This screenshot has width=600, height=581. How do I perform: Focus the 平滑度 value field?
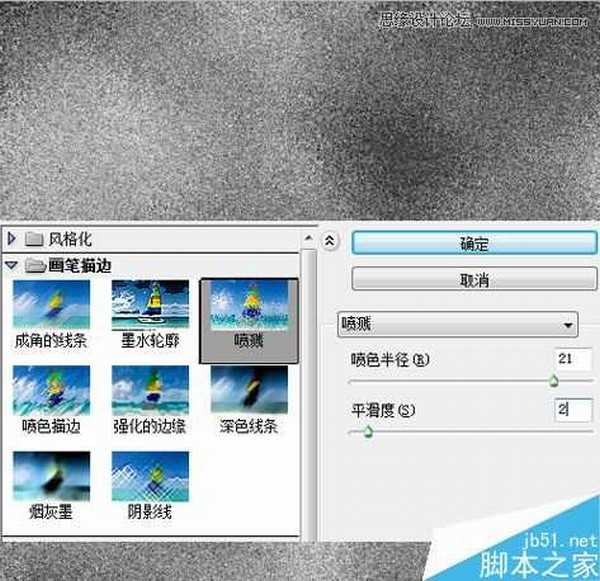(573, 410)
